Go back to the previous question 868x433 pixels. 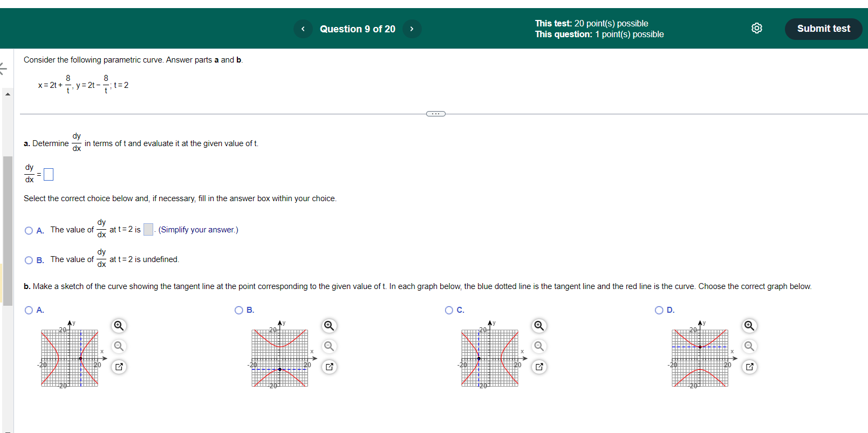point(303,29)
